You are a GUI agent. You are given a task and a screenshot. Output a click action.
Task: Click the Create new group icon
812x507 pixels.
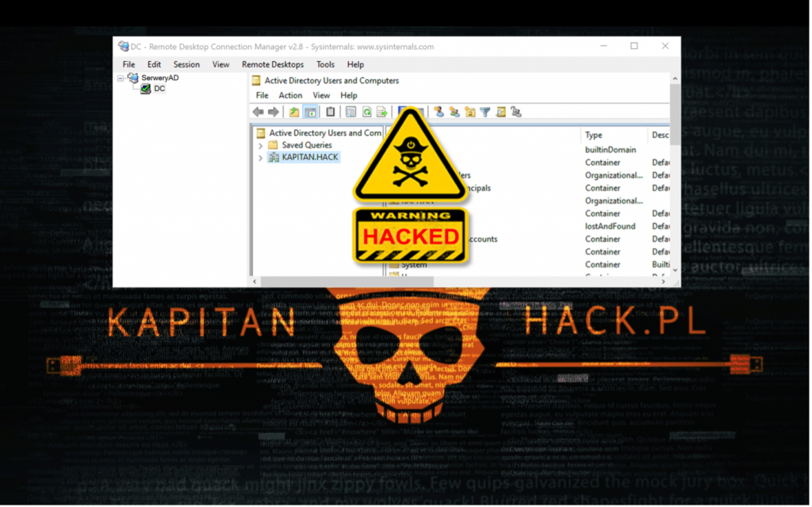click(x=454, y=112)
